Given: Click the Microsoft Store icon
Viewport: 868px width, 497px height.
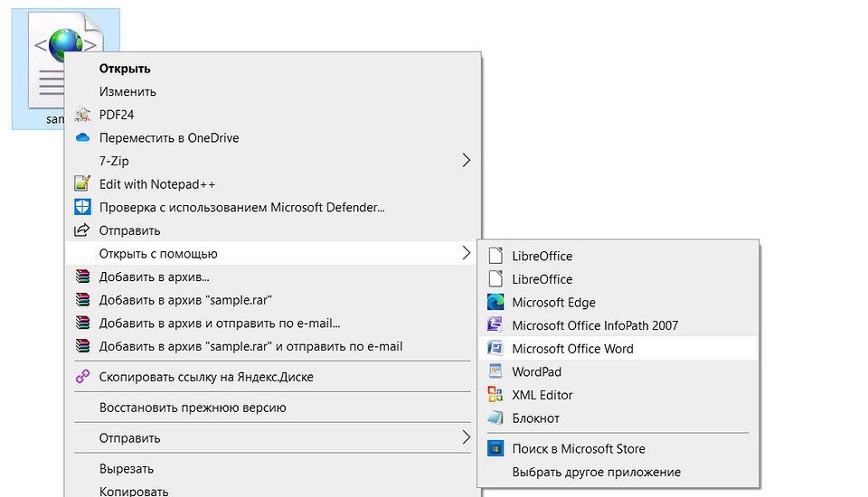Looking at the screenshot, I should tap(495, 448).
